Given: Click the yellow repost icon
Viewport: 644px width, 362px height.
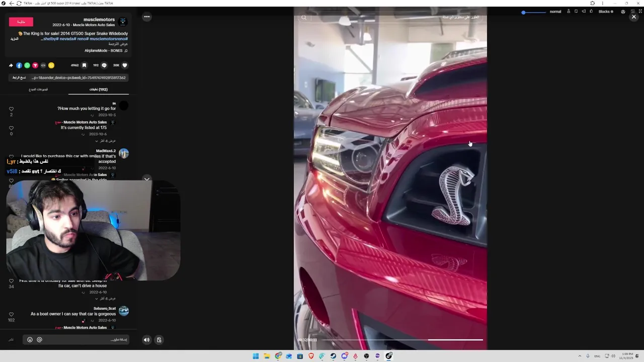Looking at the screenshot, I should 51,65.
